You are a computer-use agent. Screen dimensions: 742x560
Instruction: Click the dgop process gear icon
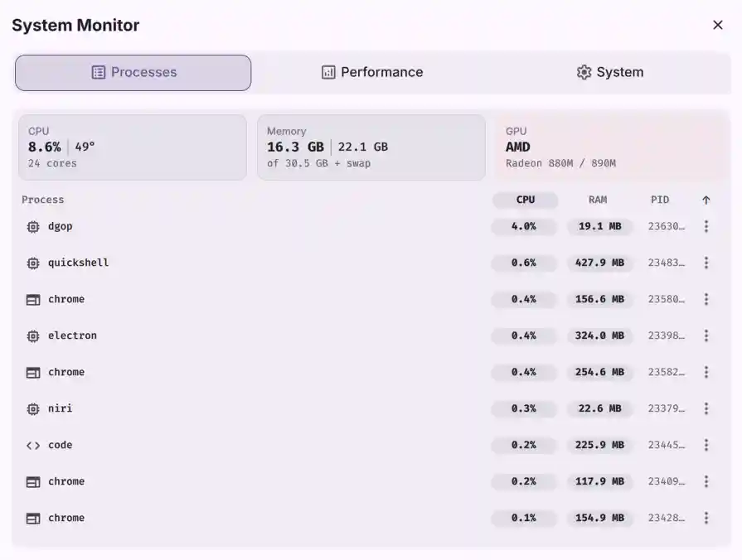[x=32, y=226]
